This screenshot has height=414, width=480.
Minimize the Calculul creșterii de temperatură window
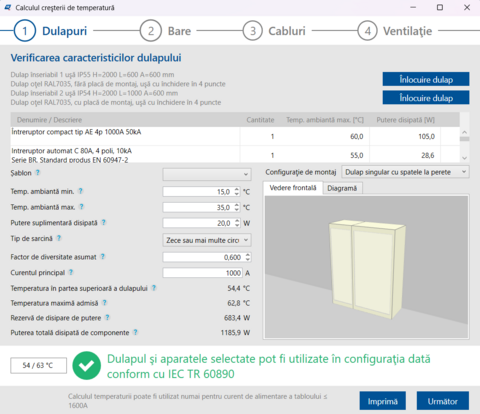click(x=413, y=7)
